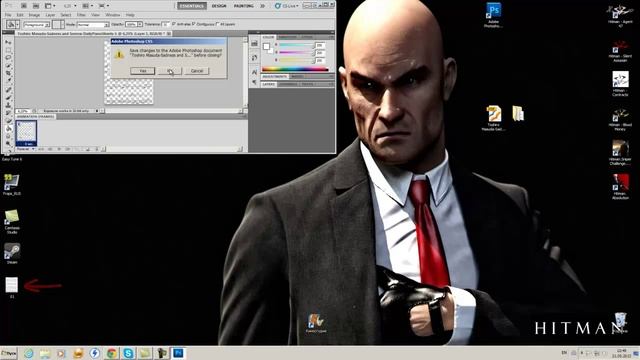Open the Layer menu
This screenshot has width=640, height=360.
(x=50, y=15)
